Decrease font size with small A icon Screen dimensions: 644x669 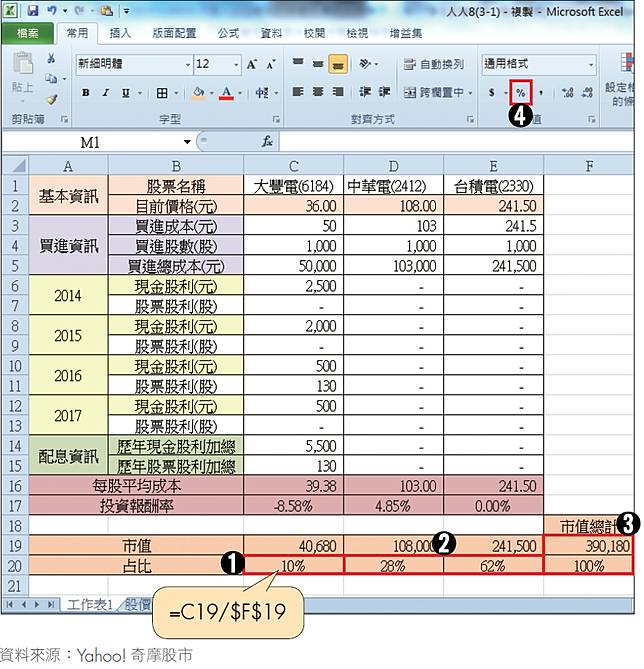click(271, 65)
